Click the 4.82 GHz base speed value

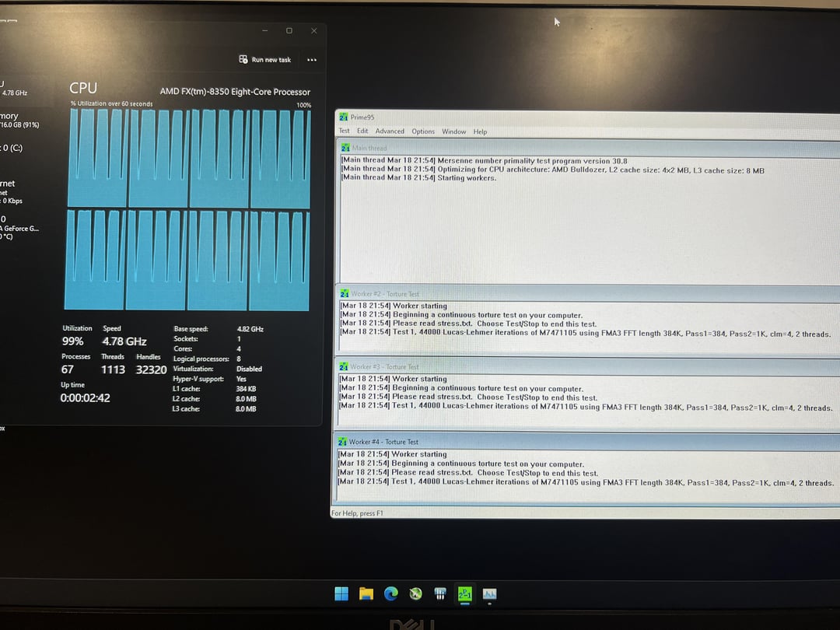[x=250, y=329]
